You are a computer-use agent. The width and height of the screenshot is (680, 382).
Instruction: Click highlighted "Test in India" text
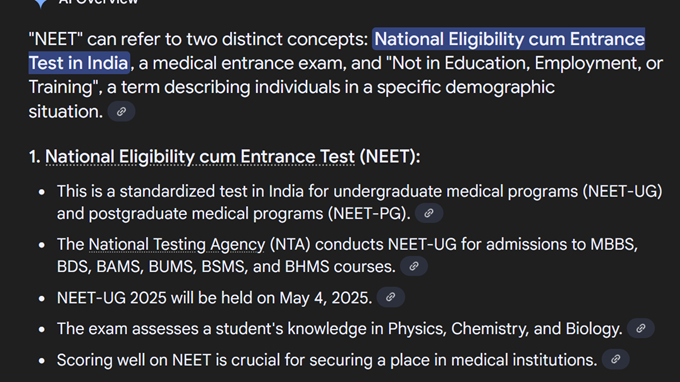coord(79,63)
